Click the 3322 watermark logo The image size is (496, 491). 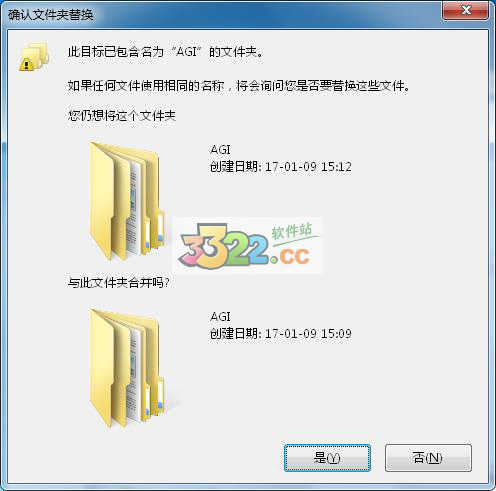(x=223, y=247)
